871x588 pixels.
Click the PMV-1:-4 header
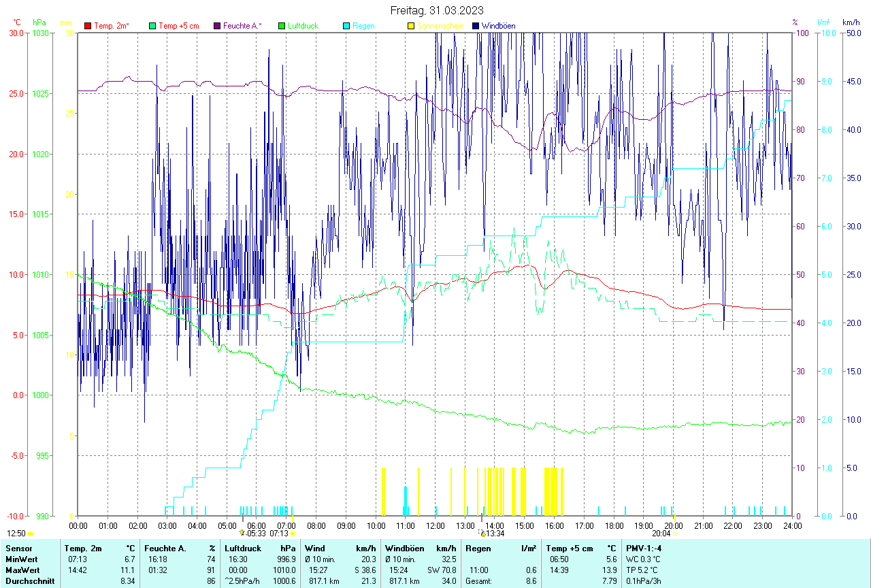point(644,549)
